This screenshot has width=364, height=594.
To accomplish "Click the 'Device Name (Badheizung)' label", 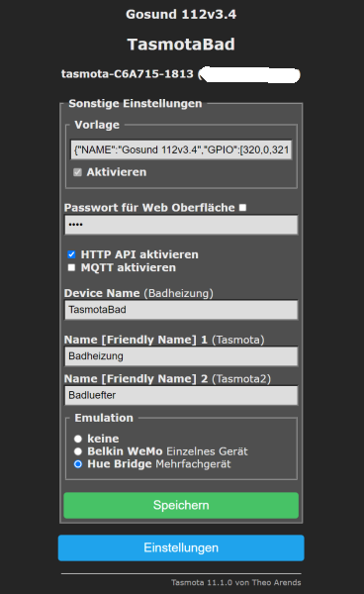I will click(138, 293).
